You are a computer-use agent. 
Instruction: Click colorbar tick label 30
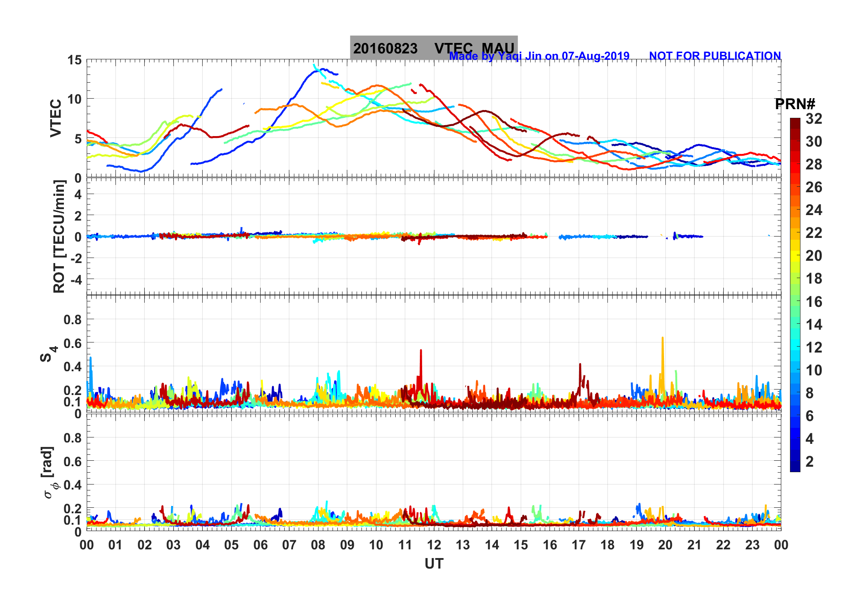[x=814, y=142]
